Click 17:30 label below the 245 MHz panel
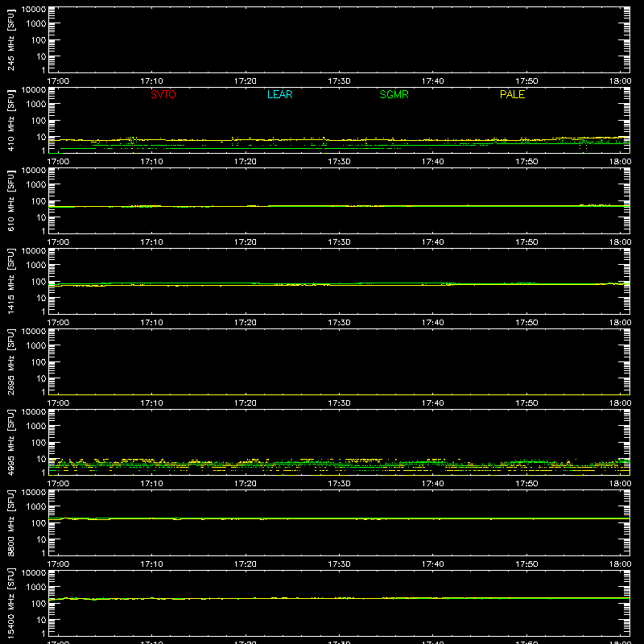The image size is (644, 644). pos(339,81)
